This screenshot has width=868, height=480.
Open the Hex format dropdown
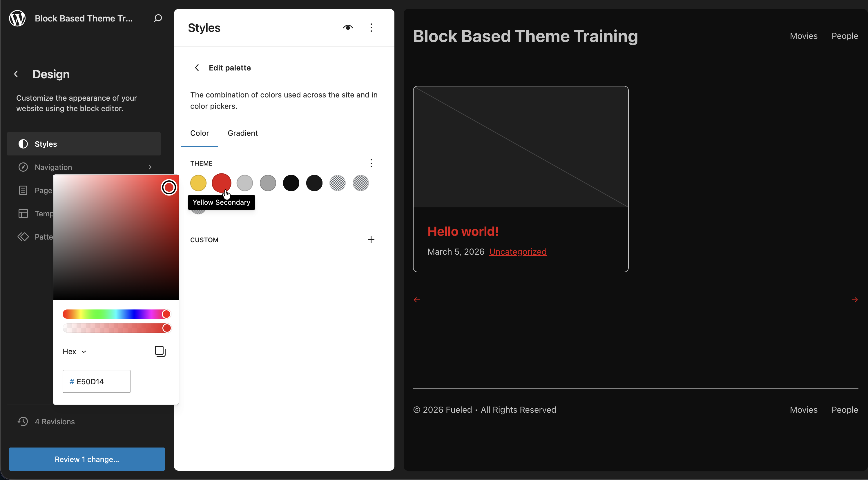click(75, 351)
